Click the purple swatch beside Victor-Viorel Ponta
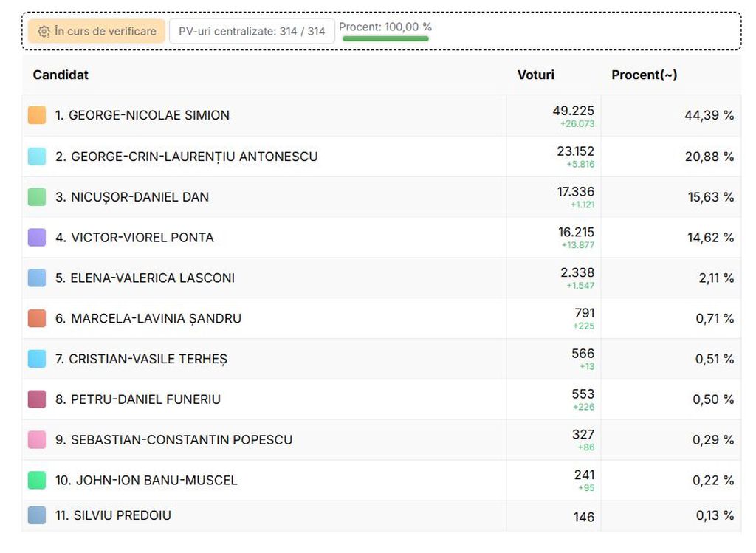The width and height of the screenshot is (756, 553). 37,238
